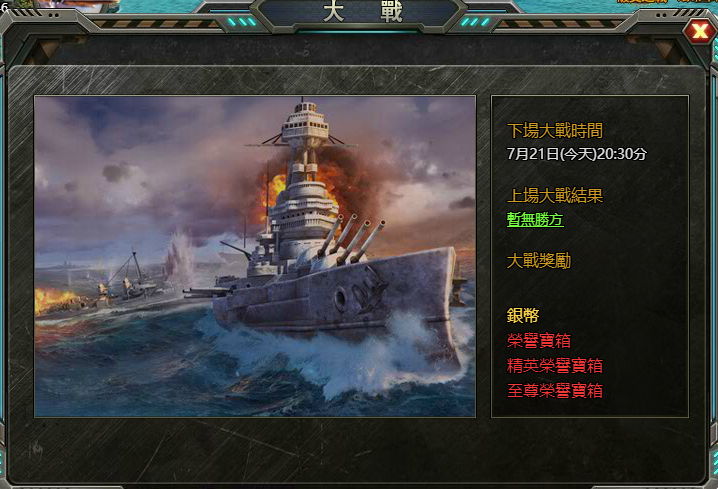Click the battleship's main gun turret

click(x=351, y=241)
